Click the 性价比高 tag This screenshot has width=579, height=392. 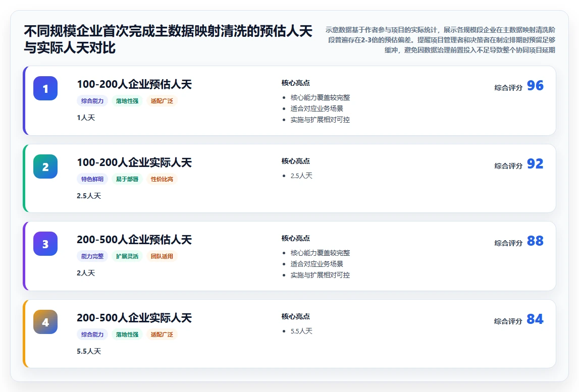162,179
